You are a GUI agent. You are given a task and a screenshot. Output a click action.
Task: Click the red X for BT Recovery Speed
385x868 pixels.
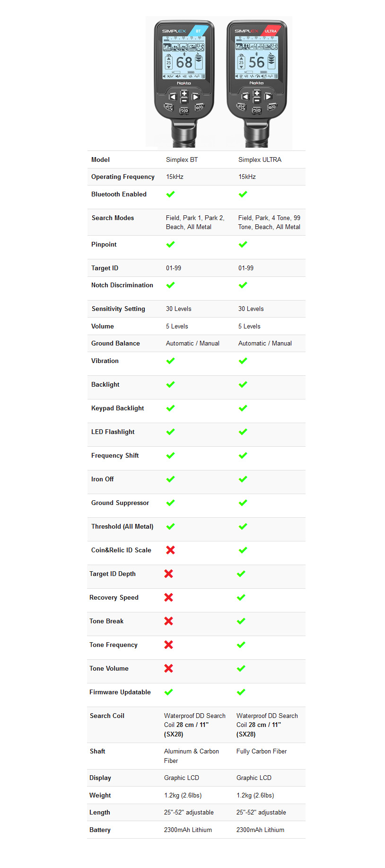pyautogui.click(x=169, y=597)
